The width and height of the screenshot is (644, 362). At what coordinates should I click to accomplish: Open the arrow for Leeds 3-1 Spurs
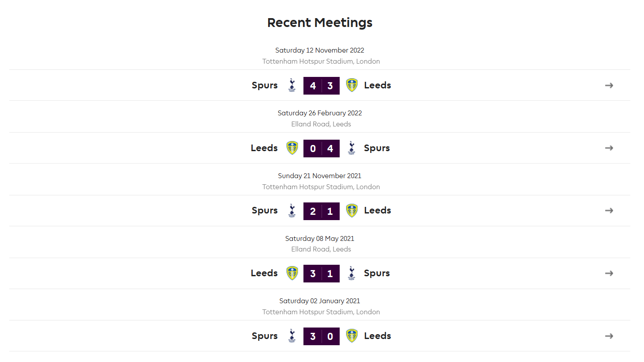click(x=609, y=273)
